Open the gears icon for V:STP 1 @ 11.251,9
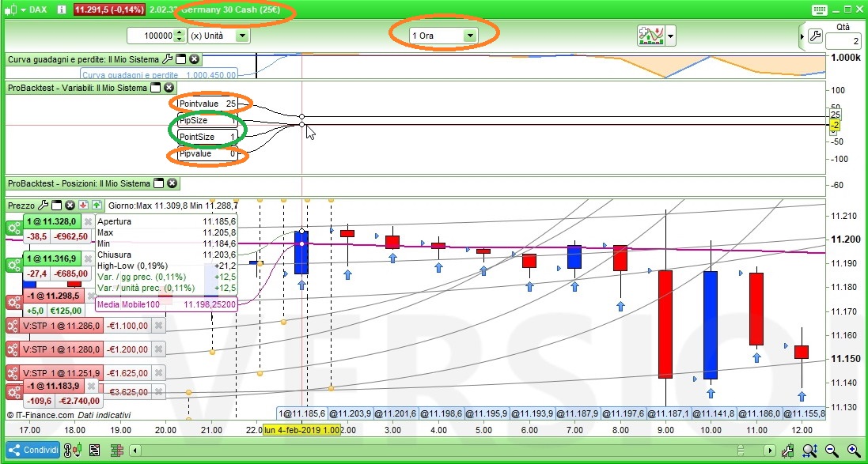This screenshot has width=868, height=464. [x=13, y=373]
